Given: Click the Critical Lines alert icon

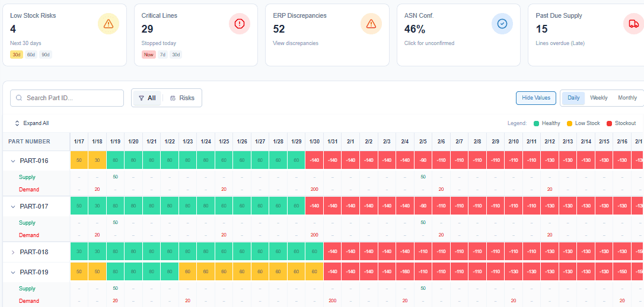Looking at the screenshot, I should (x=240, y=24).
